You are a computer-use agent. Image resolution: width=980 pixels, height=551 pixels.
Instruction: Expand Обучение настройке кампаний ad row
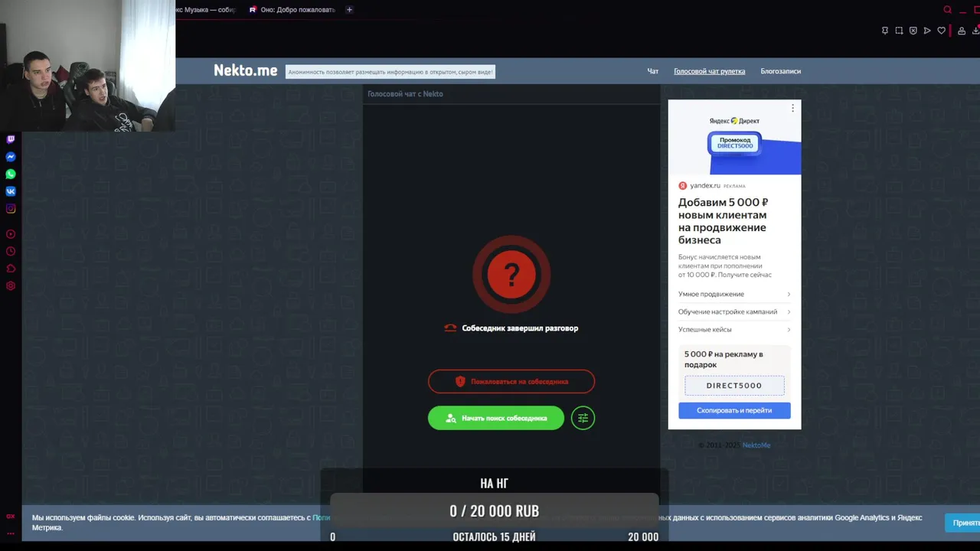pos(734,311)
